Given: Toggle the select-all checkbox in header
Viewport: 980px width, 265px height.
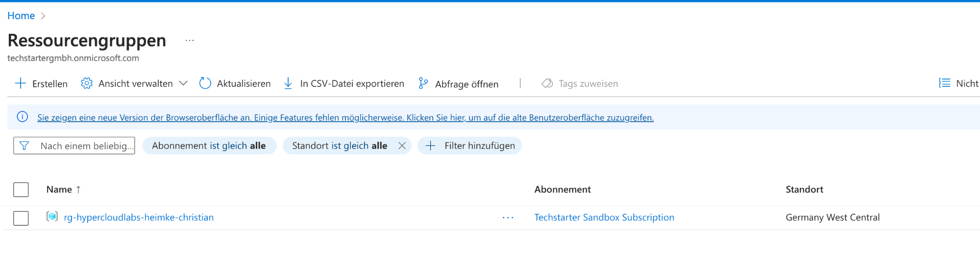Looking at the screenshot, I should pyautogui.click(x=21, y=189).
